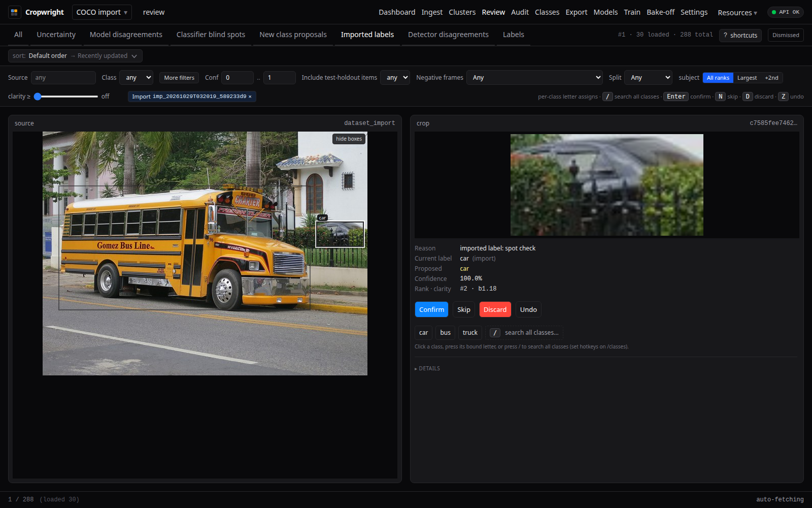Select the car bounding box on source image
This screenshot has height=508, width=812.
(x=340, y=234)
